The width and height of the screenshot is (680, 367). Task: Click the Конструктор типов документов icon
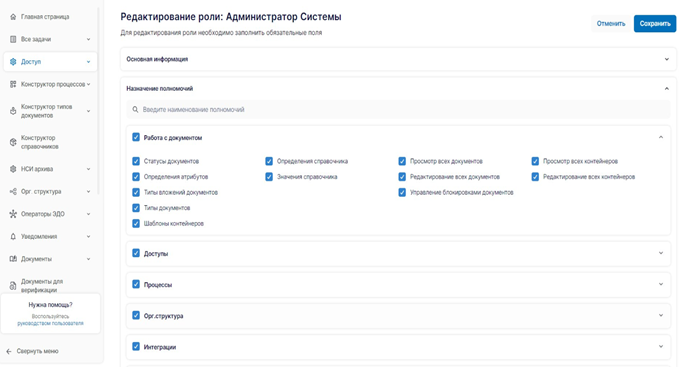(13, 111)
